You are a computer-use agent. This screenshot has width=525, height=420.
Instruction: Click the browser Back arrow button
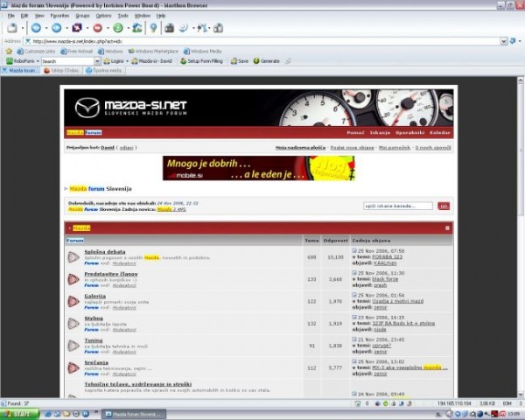pos(36,28)
